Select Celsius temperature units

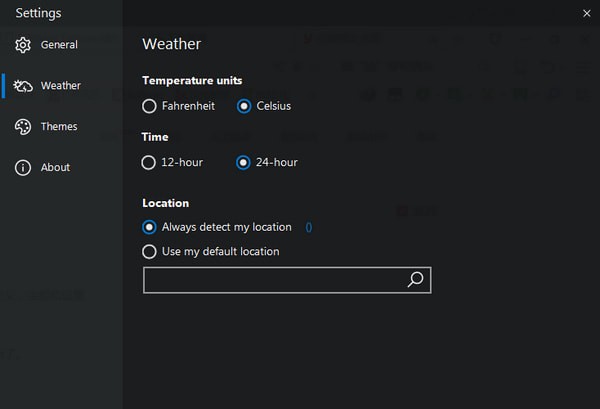[x=244, y=106]
